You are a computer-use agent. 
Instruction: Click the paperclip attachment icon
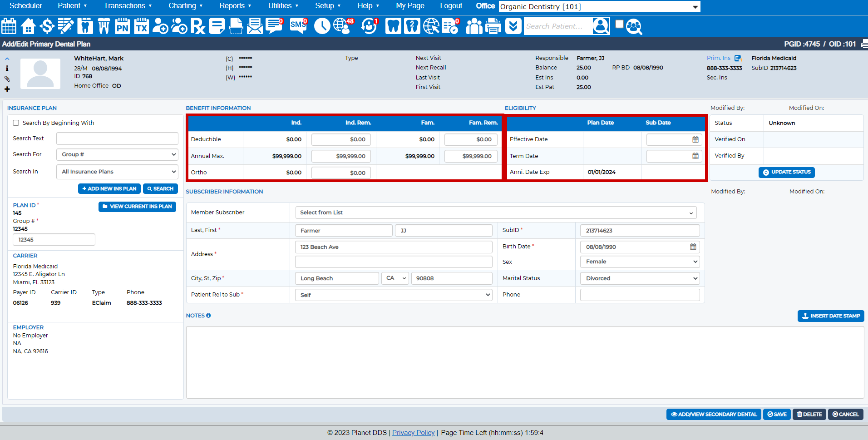[7, 79]
